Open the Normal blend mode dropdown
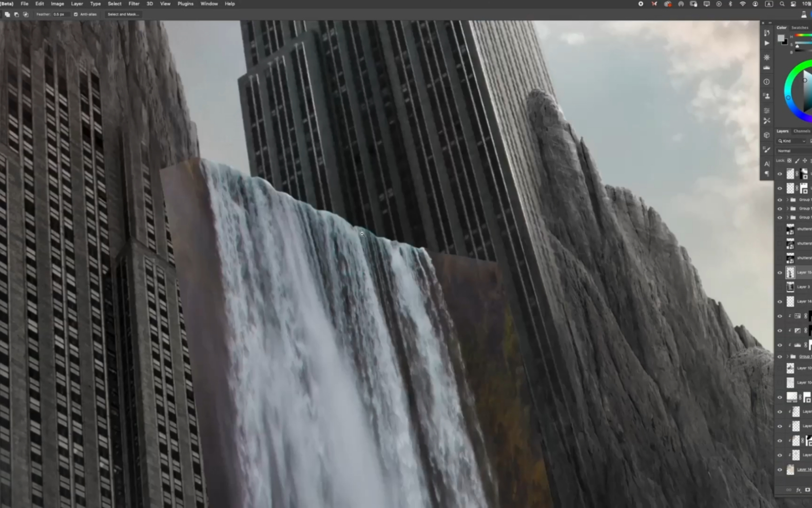 pos(794,151)
